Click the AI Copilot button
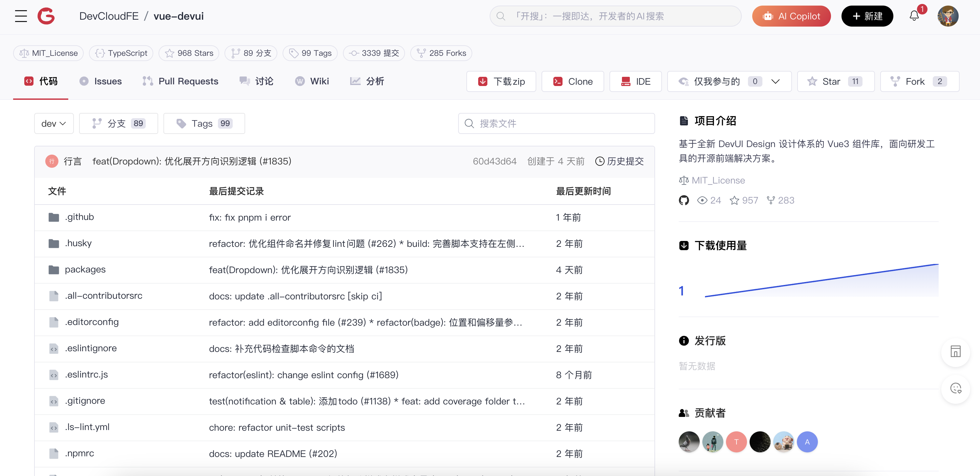980x476 pixels. (791, 16)
